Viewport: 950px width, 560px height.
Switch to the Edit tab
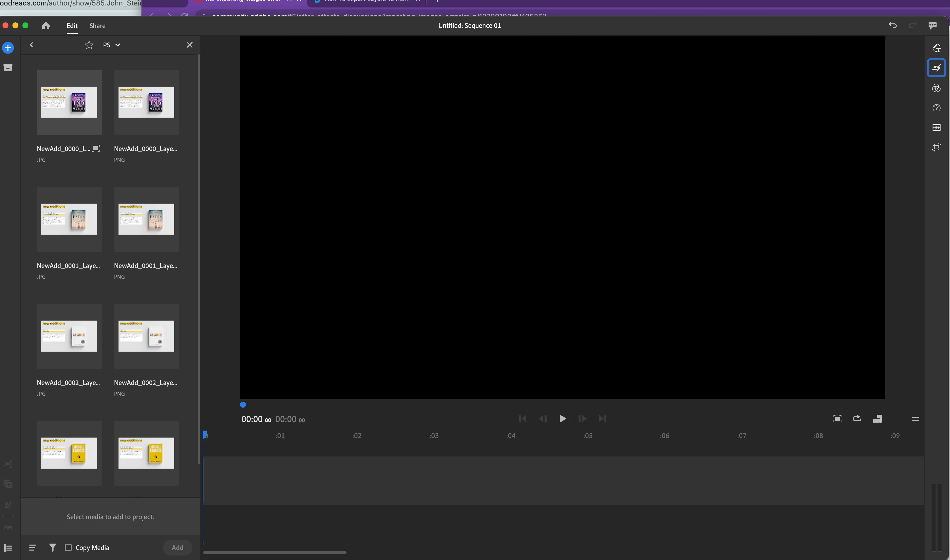(72, 26)
